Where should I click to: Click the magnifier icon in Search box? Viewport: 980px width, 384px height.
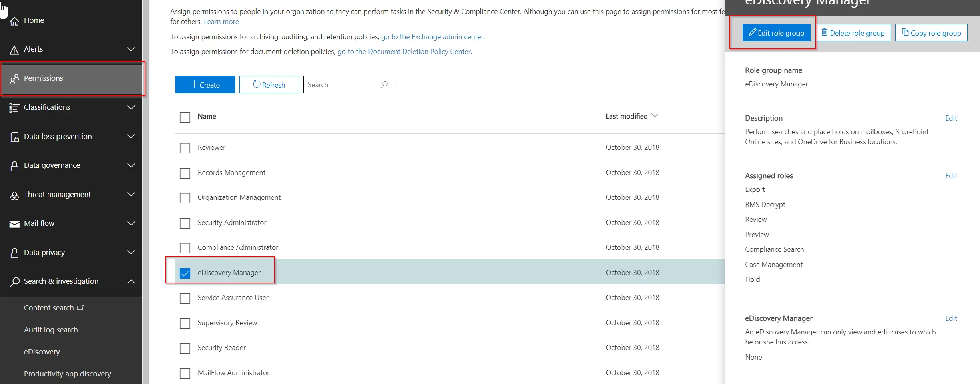click(384, 85)
